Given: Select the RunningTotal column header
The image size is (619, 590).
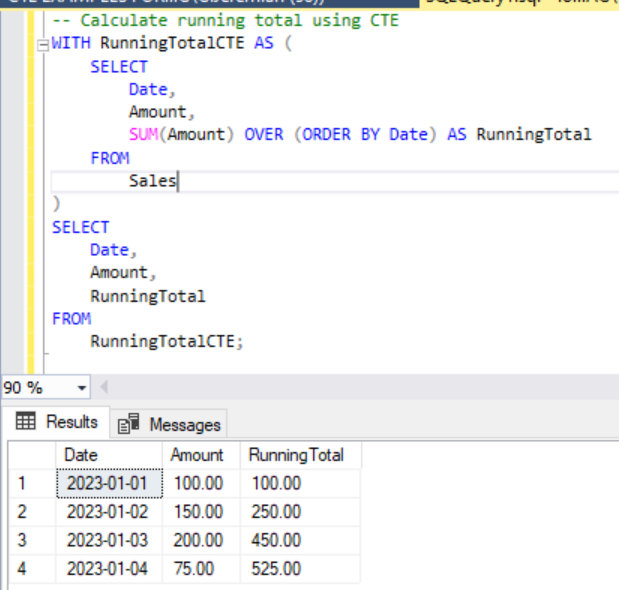Looking at the screenshot, I should (x=298, y=455).
